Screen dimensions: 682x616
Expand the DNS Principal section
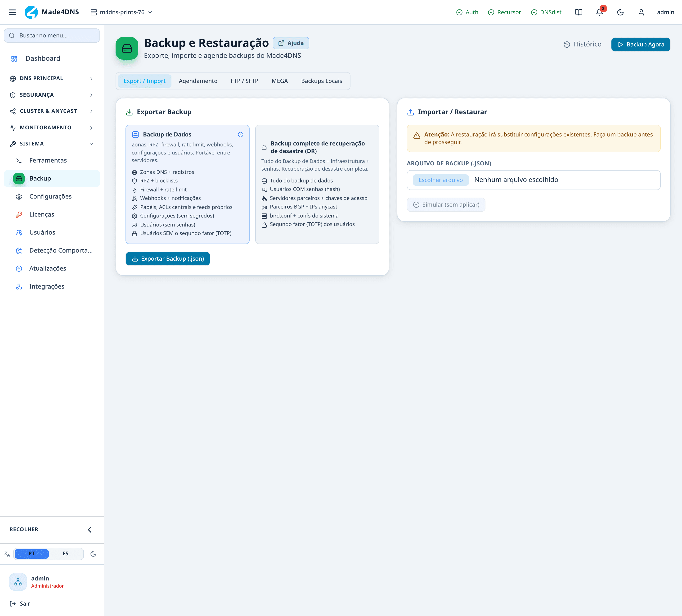(52, 78)
